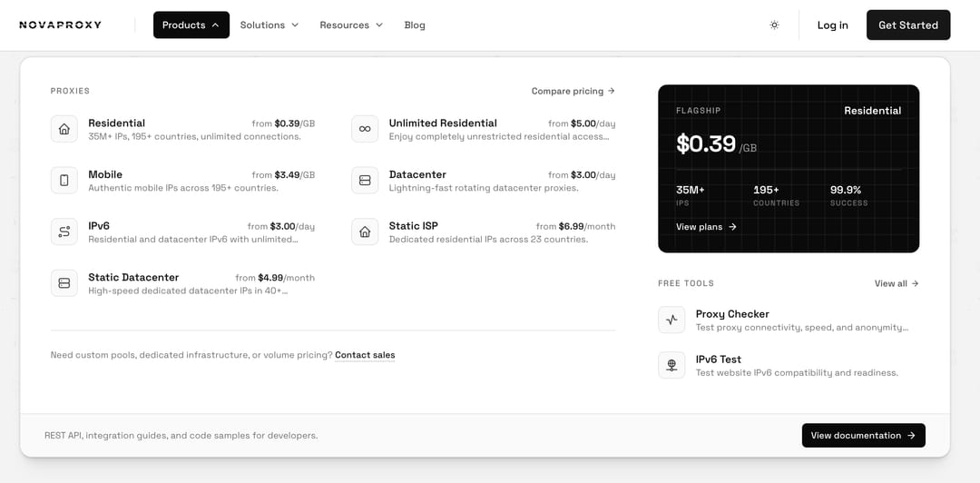The width and height of the screenshot is (980, 483).
Task: Click the 'from $6.99/month' price
Action: (575, 226)
